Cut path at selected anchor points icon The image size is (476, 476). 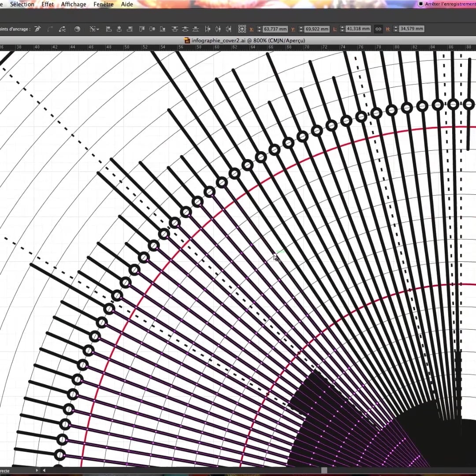click(62, 29)
